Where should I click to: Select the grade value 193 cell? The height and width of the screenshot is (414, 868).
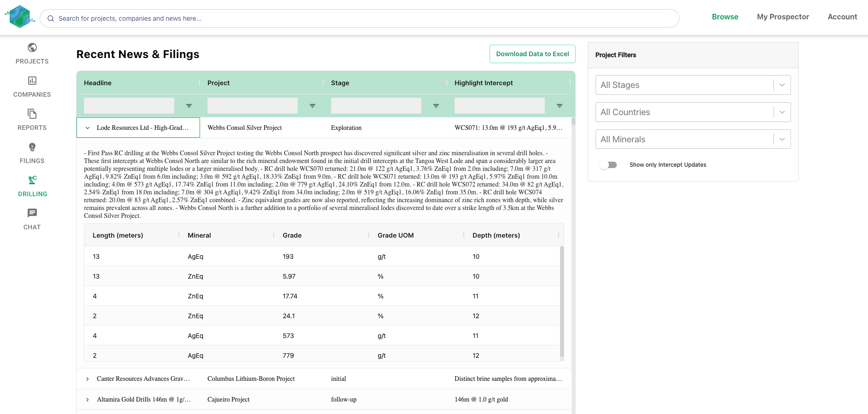pos(322,257)
